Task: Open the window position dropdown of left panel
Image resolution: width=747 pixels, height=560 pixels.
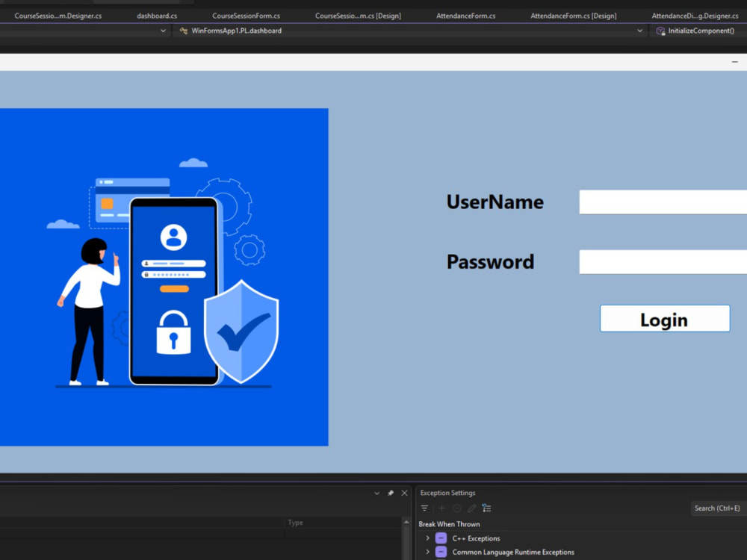Action: tap(376, 493)
